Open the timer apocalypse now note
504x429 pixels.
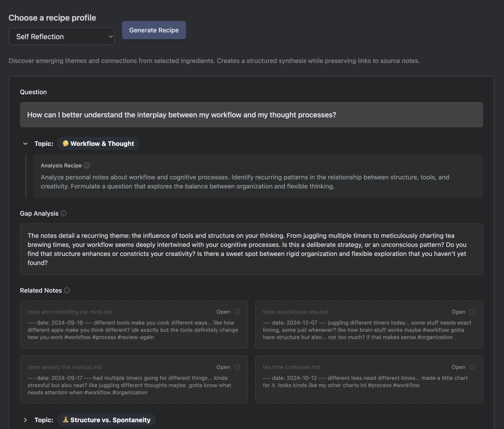pyautogui.click(x=458, y=312)
